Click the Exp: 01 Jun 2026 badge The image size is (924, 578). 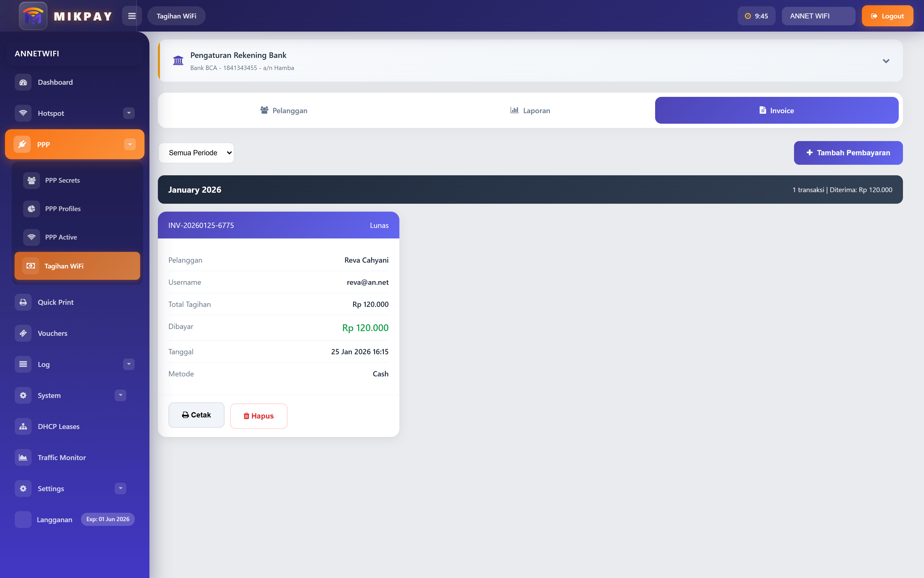[108, 519]
